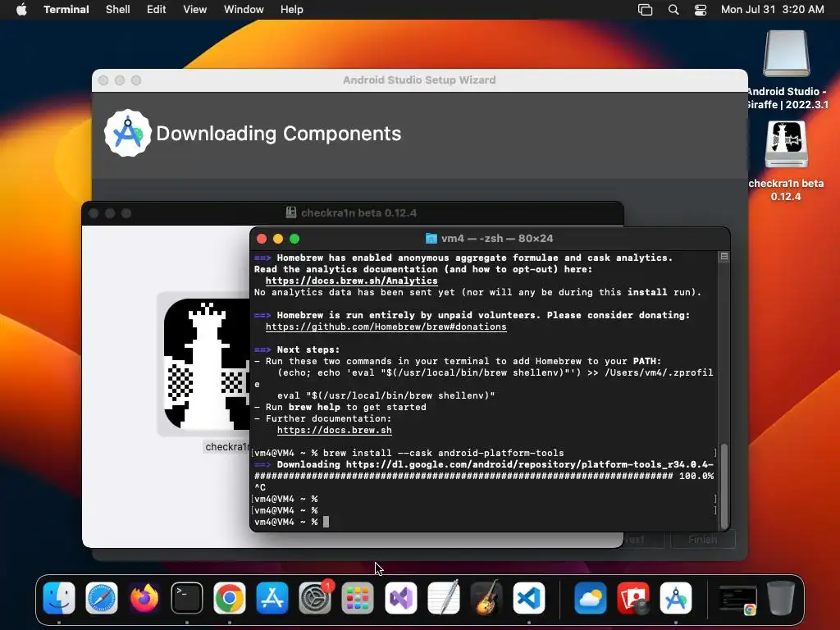Open the Shell menu
The image size is (840, 630).
[118, 10]
